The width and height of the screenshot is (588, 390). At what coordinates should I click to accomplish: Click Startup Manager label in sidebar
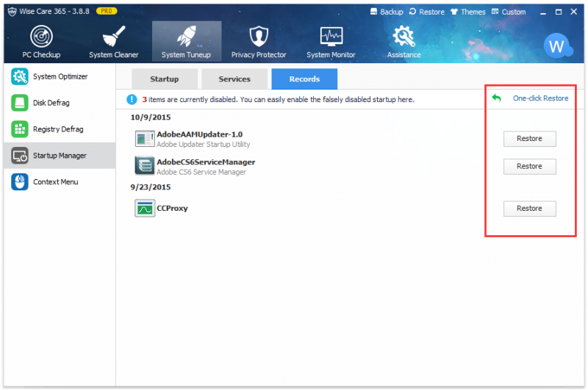pos(60,156)
